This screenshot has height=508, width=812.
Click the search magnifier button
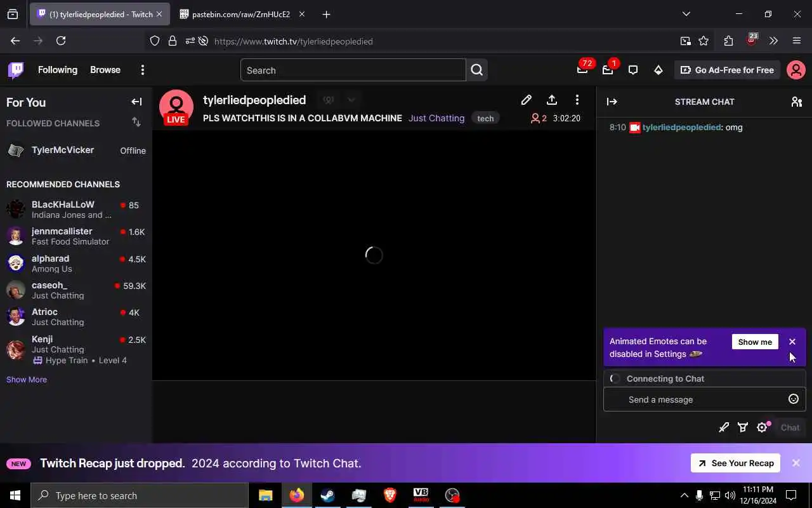point(477,70)
